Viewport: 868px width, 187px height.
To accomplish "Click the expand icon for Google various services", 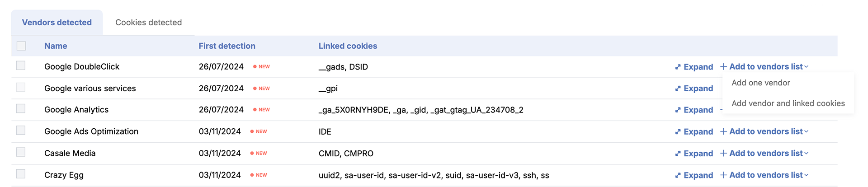I will click(678, 89).
